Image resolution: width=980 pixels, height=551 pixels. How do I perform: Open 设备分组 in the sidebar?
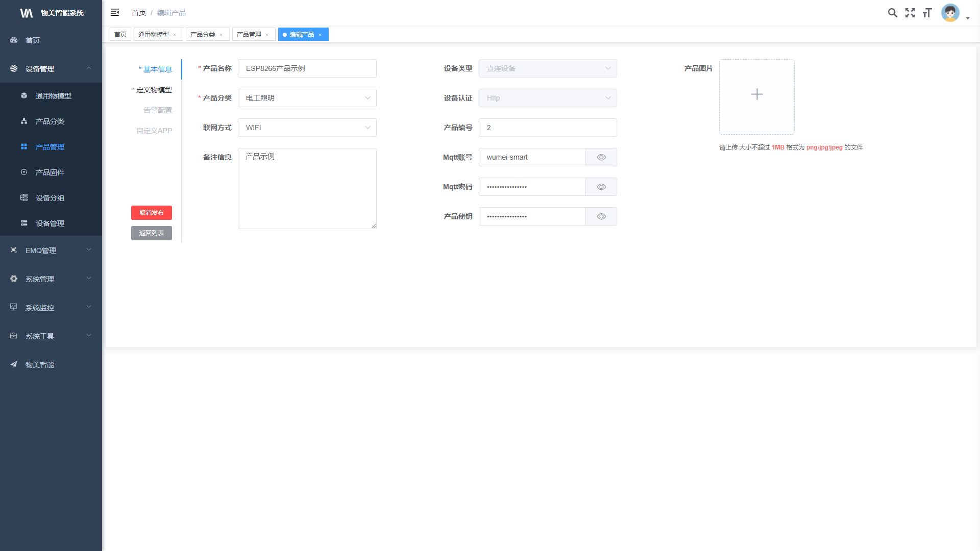pos(50,198)
